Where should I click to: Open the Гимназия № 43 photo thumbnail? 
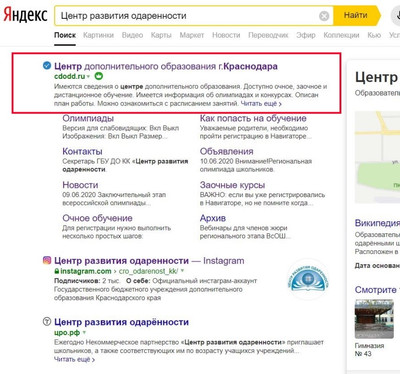369,319
